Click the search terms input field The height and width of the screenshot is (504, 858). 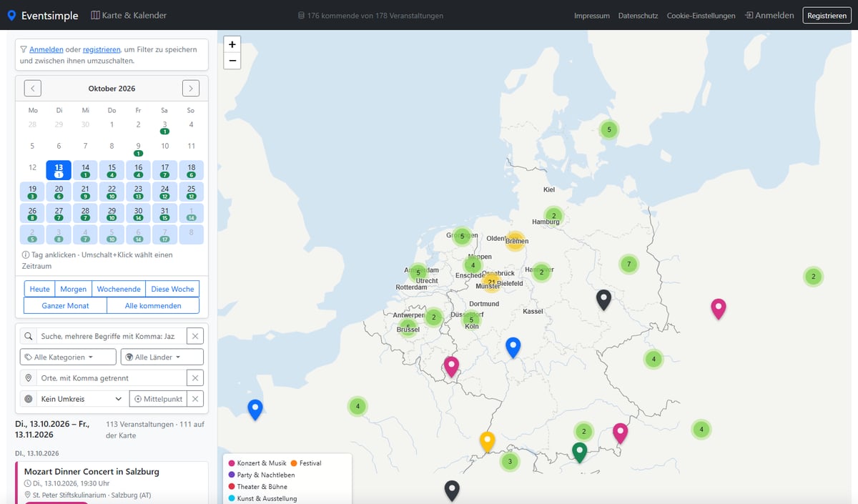pyautogui.click(x=112, y=336)
